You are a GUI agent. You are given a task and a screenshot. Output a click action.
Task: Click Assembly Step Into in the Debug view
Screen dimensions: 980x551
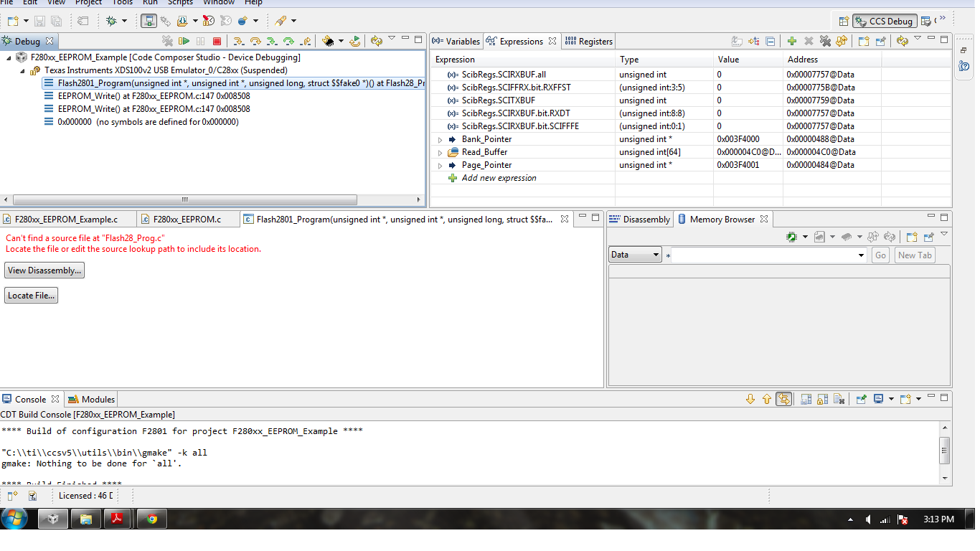coord(272,42)
